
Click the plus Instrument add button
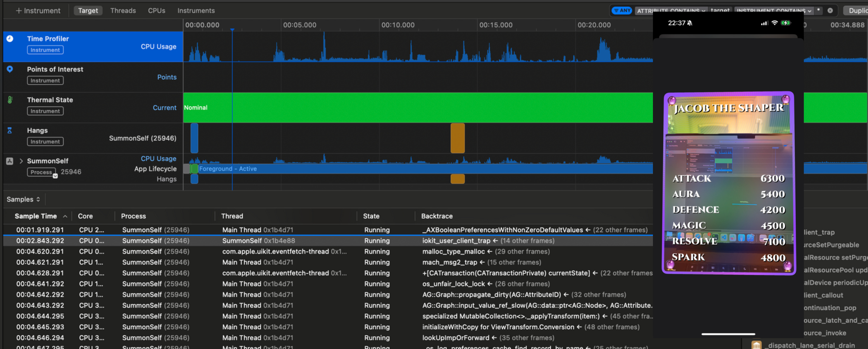(x=38, y=11)
